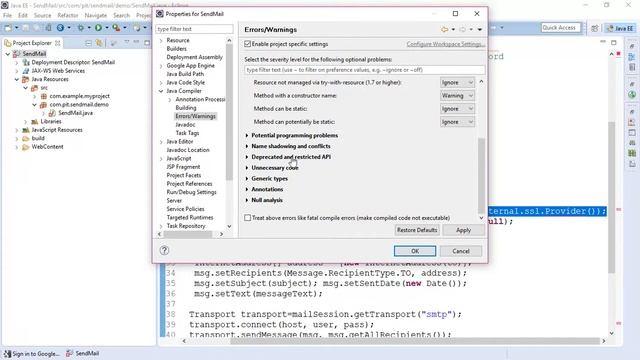Open the Refactor menu
The image size is (640, 360).
click(68, 15)
